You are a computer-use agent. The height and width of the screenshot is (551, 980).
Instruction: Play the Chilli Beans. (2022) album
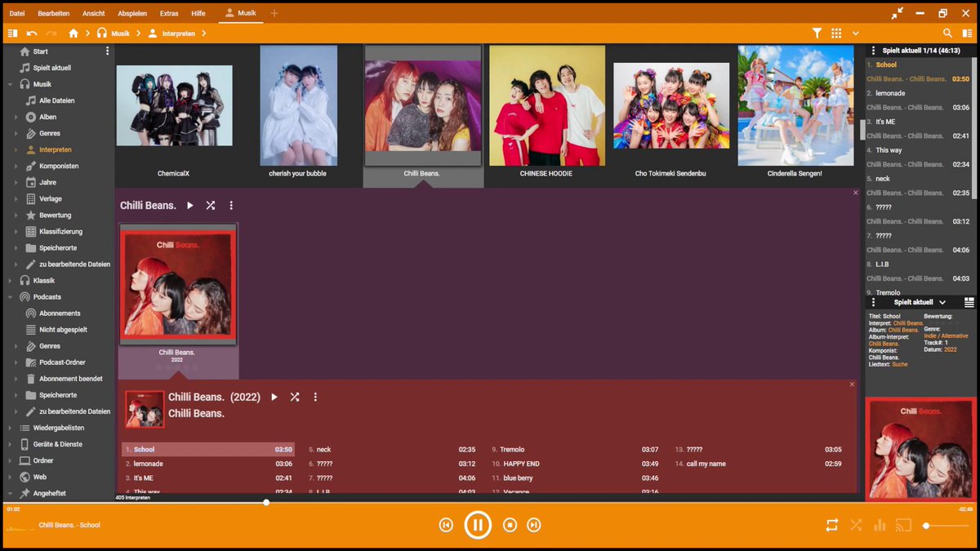274,397
